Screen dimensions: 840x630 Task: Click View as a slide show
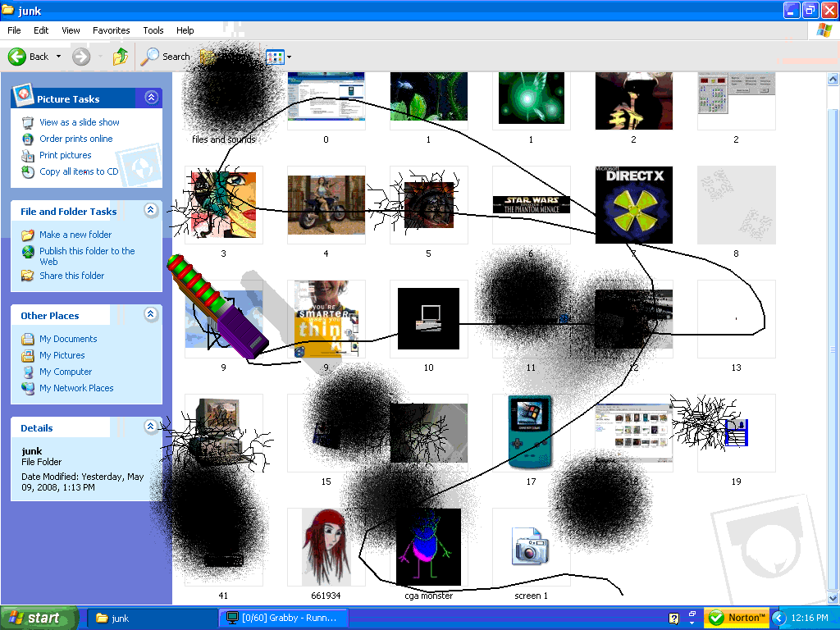click(80, 122)
